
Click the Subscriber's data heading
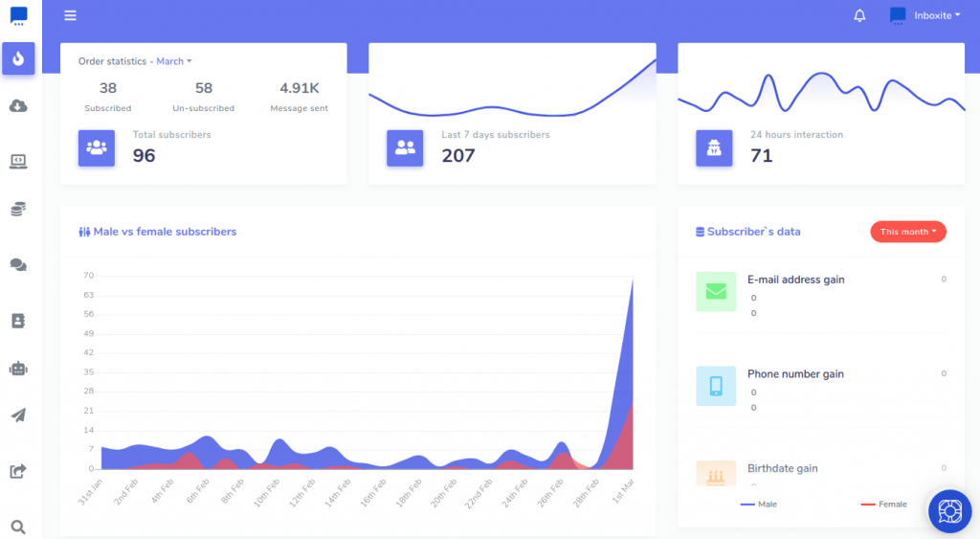(754, 232)
